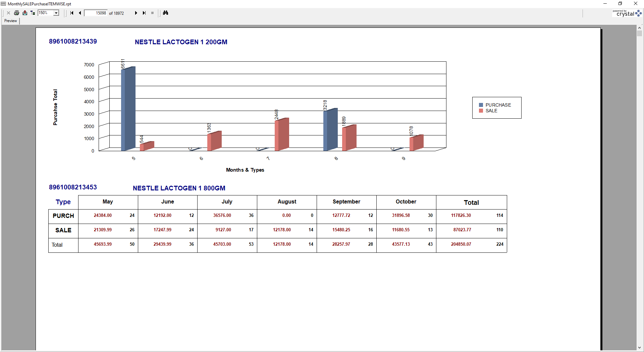Open the 150% zoom level dropdown
644x352 pixels.
[x=56, y=13]
